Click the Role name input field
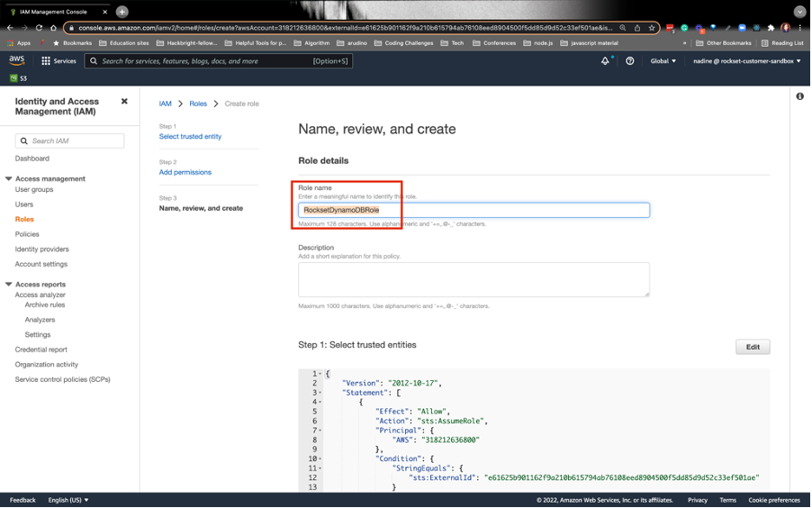 (474, 210)
